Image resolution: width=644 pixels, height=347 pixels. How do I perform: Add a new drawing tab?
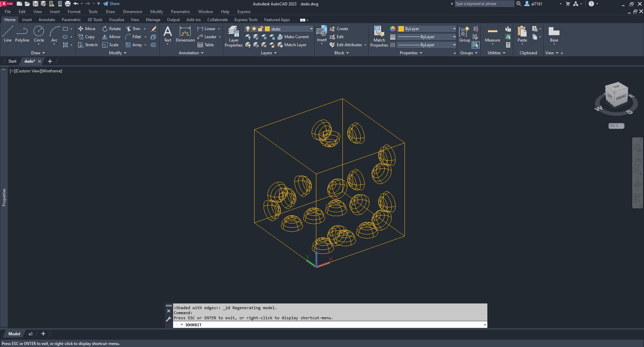click(x=50, y=61)
